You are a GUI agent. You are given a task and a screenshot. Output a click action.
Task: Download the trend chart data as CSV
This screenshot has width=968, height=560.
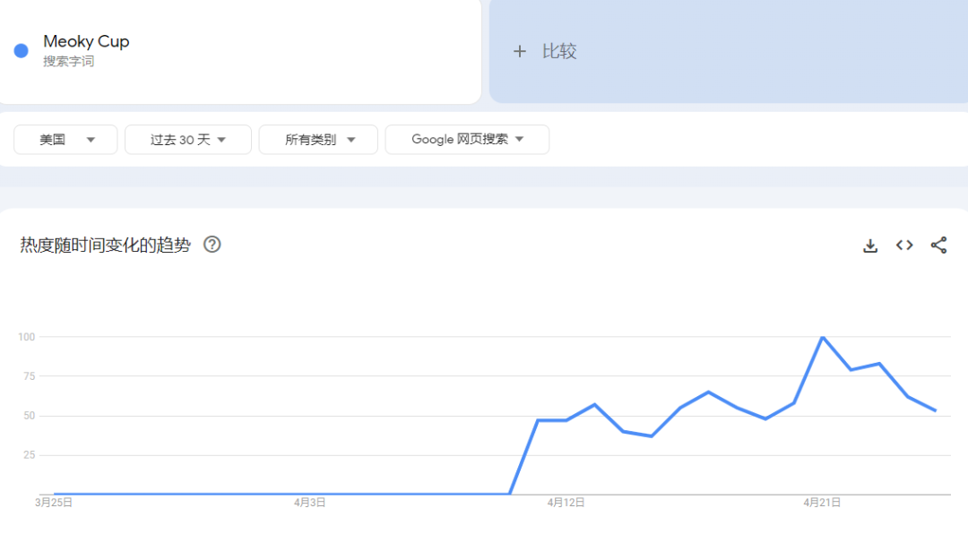point(869,246)
